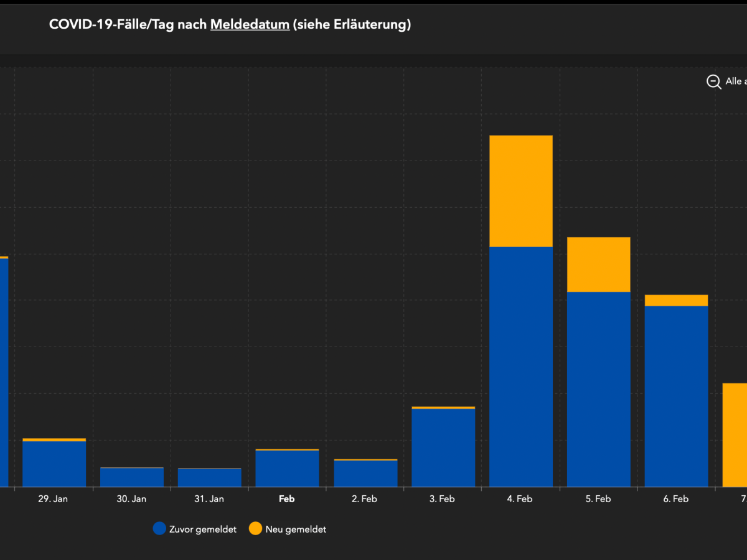
Task: Click the small blue 30. Jan bar
Action: (x=132, y=477)
